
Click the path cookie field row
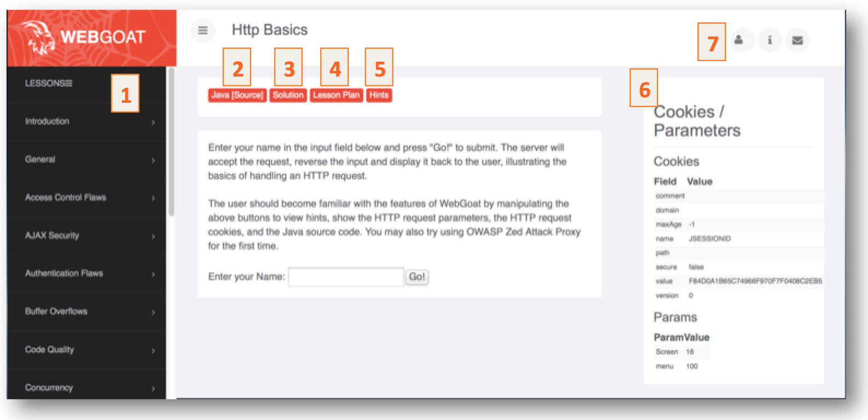pyautogui.click(x=738, y=253)
